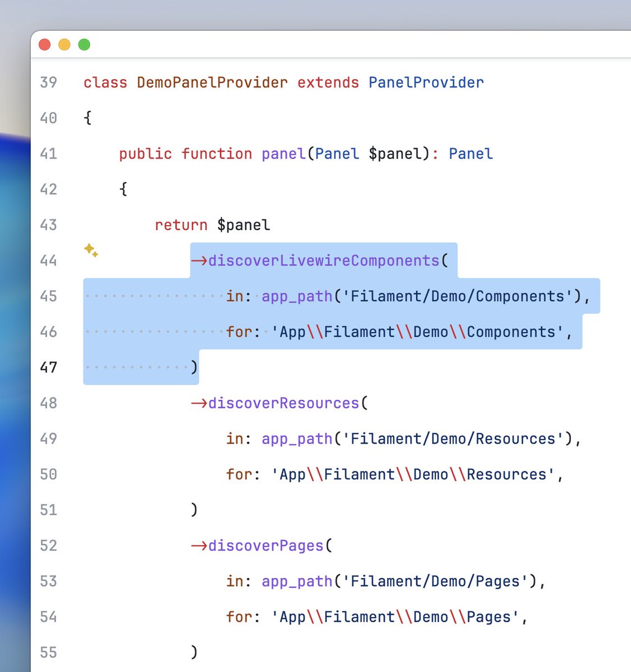This screenshot has height=672, width=631.
Task: Click the 'in:' named argument on line 53
Action: (x=239, y=581)
